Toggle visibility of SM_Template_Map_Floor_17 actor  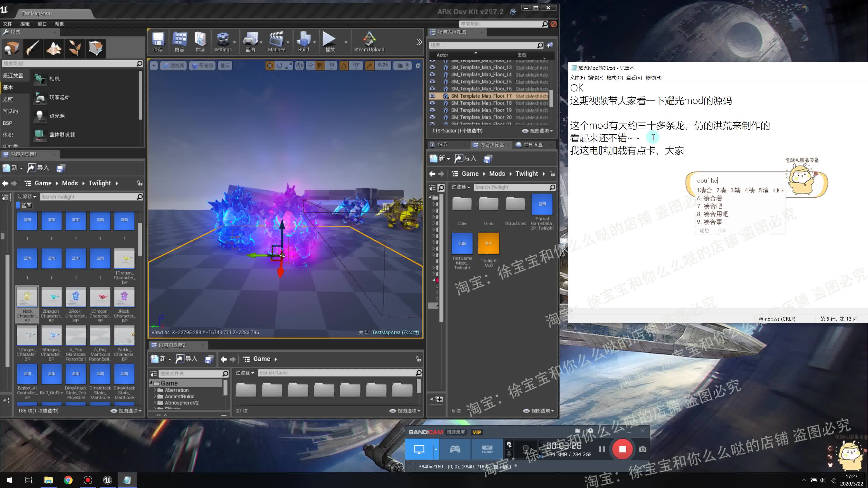(433, 96)
